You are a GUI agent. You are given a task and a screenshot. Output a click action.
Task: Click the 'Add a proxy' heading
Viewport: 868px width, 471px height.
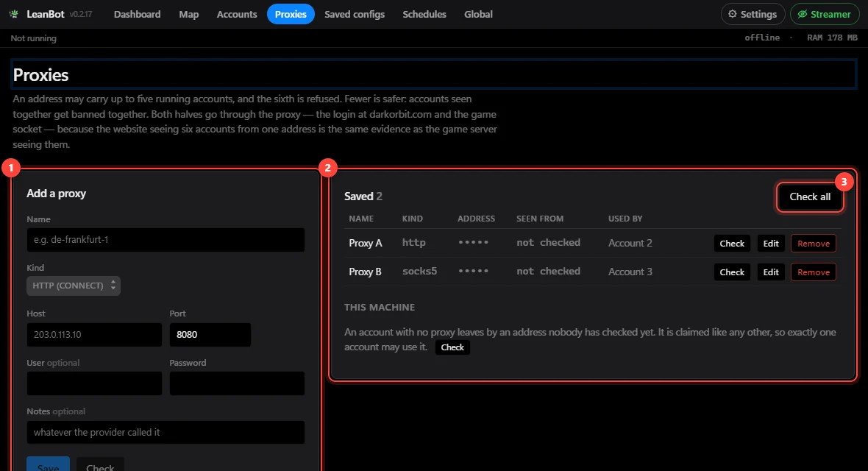point(57,194)
